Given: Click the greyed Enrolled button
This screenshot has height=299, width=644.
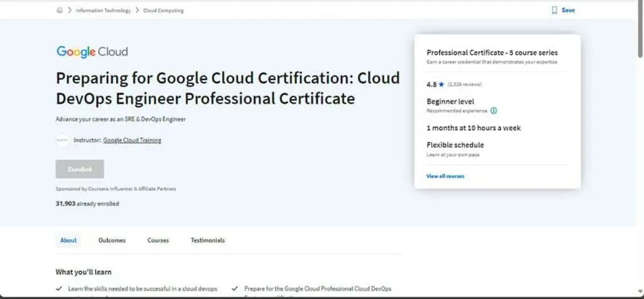Looking at the screenshot, I should pyautogui.click(x=80, y=169).
